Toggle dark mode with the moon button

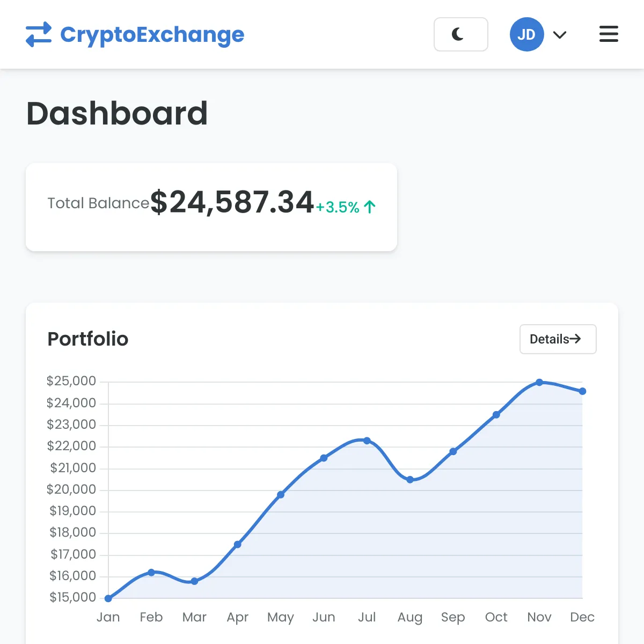click(461, 34)
